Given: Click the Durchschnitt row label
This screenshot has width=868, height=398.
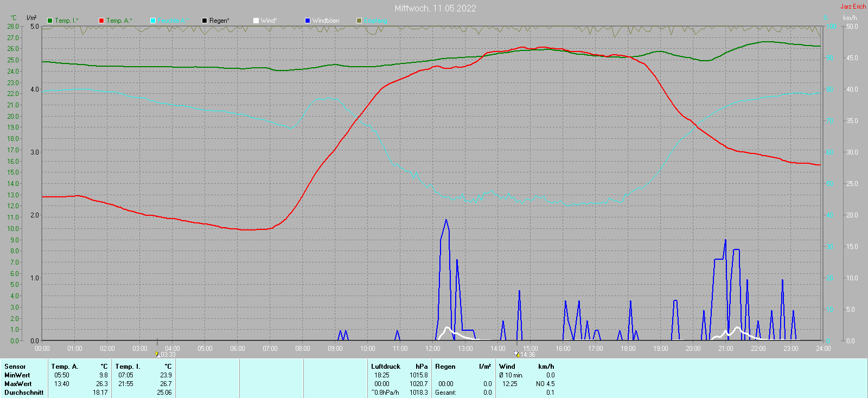Looking at the screenshot, I should [24, 393].
